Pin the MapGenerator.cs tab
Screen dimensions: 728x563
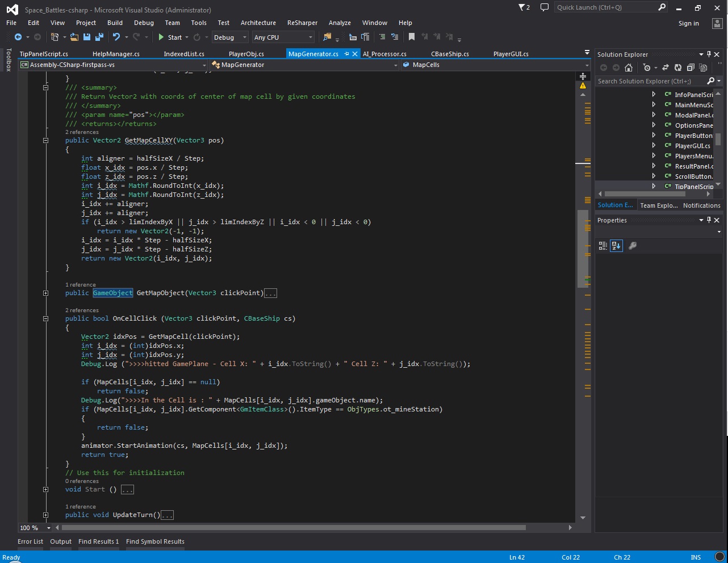[346, 54]
